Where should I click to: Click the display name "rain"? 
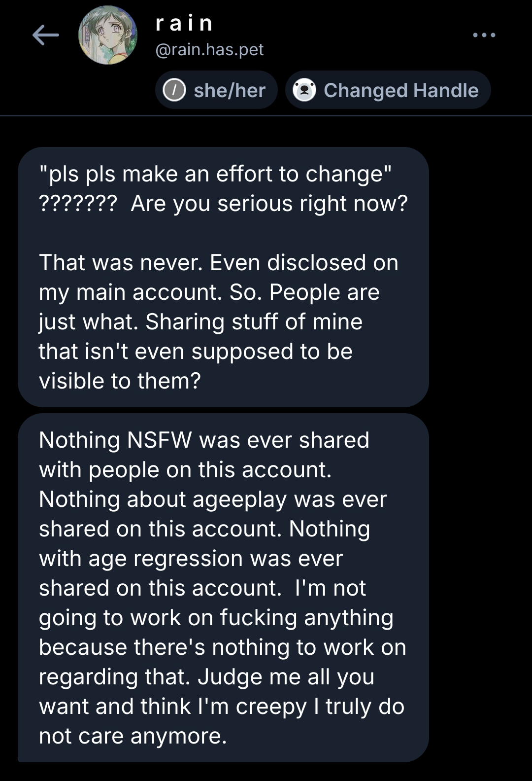tap(184, 23)
